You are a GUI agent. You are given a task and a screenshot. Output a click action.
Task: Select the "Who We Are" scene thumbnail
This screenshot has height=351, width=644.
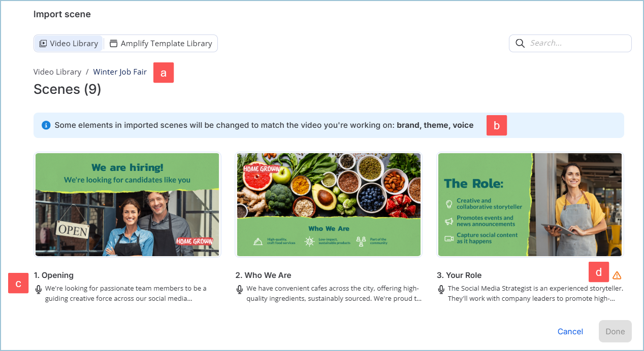coord(328,204)
